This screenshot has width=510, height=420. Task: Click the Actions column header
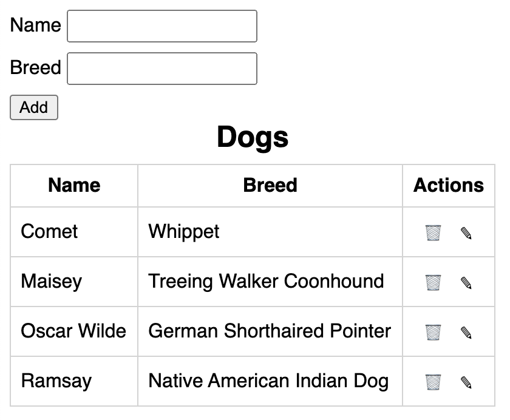(x=448, y=186)
